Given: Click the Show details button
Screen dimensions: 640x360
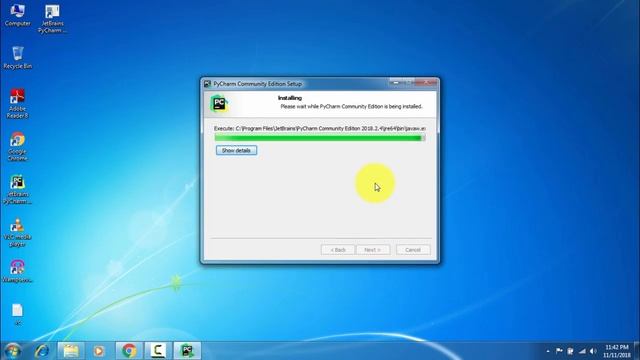Looking at the screenshot, I should point(236,150).
